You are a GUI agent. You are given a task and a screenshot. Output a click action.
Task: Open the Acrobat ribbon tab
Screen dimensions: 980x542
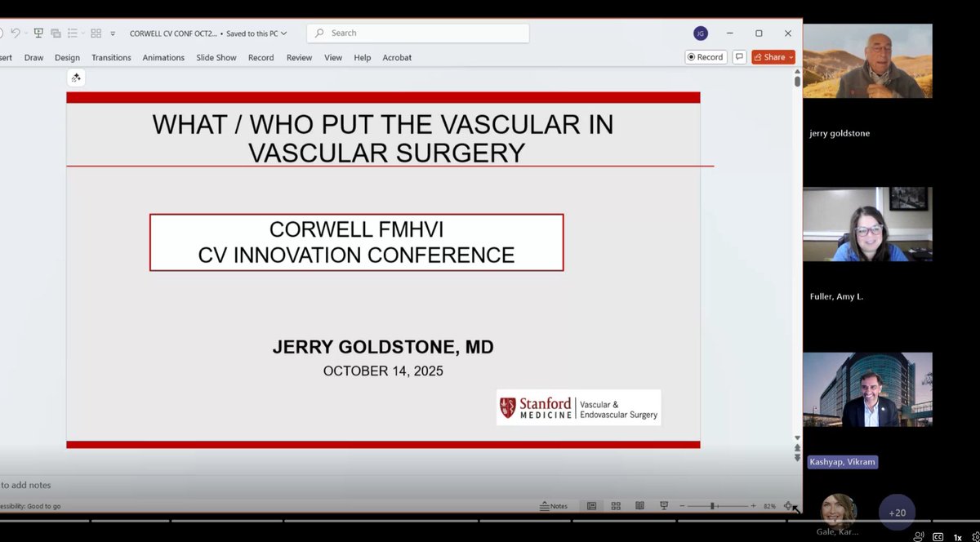point(397,57)
